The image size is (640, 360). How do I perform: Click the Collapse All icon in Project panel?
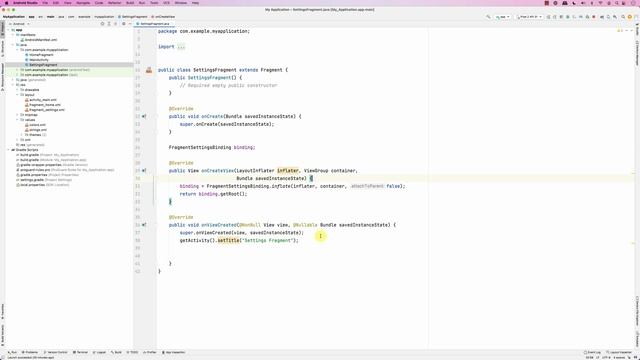tap(116, 24)
